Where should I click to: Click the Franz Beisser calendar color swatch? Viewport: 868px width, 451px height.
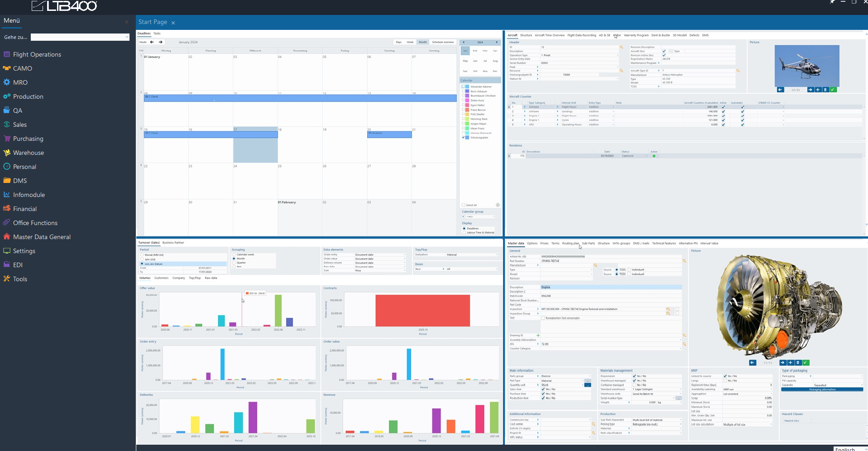click(x=467, y=110)
